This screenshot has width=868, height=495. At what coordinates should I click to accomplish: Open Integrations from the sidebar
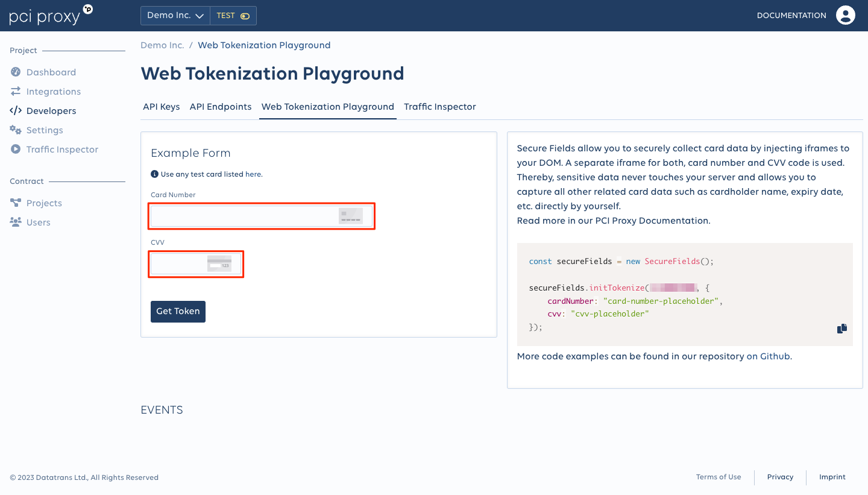pyautogui.click(x=54, y=92)
